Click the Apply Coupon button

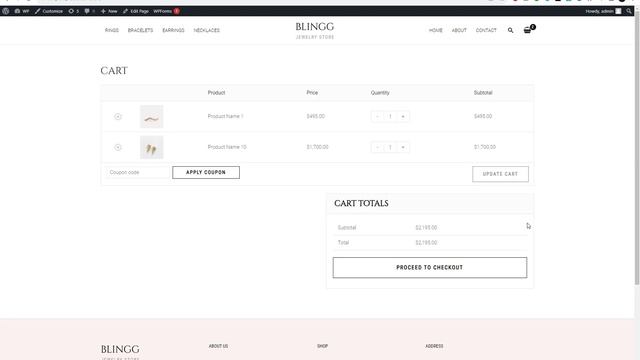206,172
